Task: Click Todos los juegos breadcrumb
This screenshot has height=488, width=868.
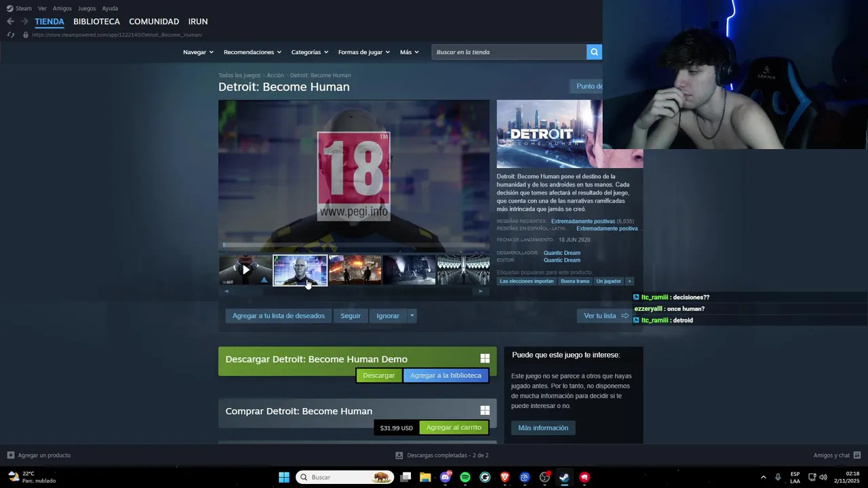Action: click(x=239, y=75)
